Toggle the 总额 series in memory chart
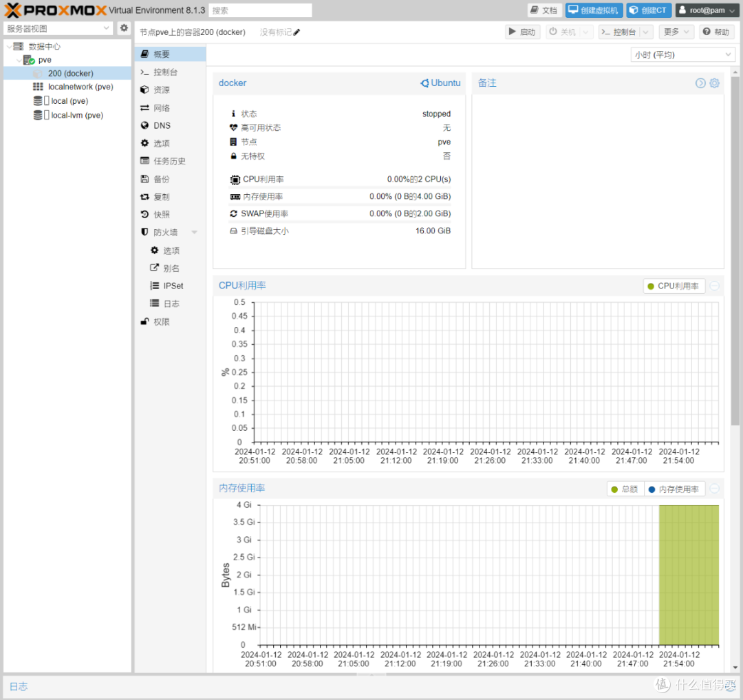This screenshot has height=700, width=743. 625,488
